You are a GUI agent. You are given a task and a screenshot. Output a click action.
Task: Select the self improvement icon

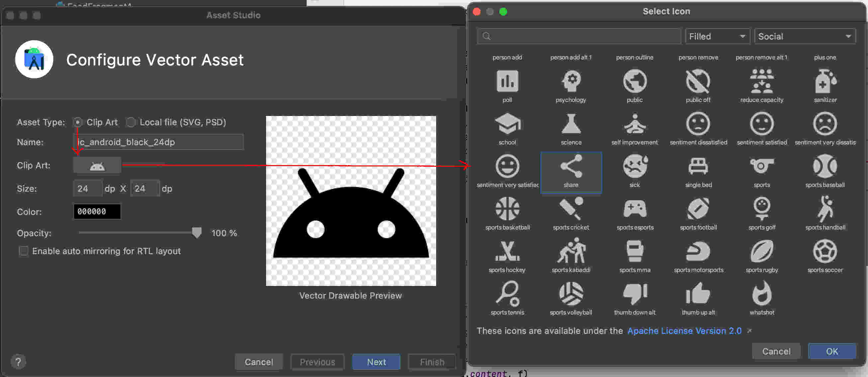tap(634, 124)
